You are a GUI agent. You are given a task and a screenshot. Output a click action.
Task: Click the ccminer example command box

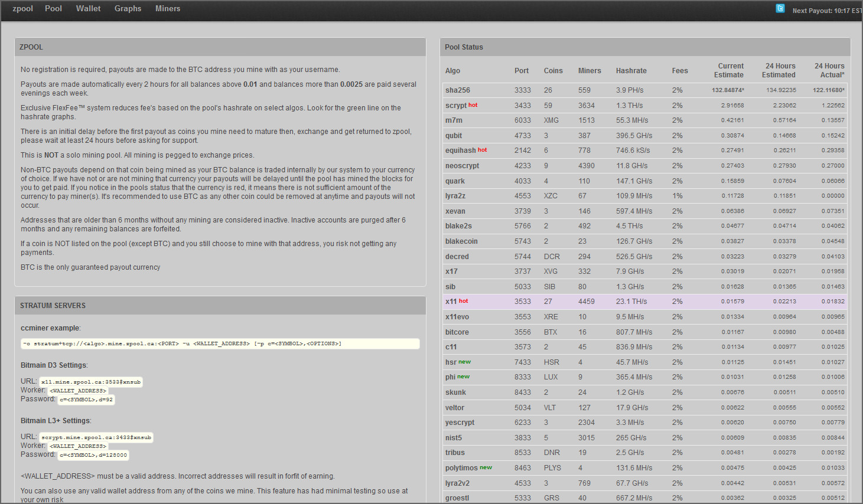coord(220,343)
